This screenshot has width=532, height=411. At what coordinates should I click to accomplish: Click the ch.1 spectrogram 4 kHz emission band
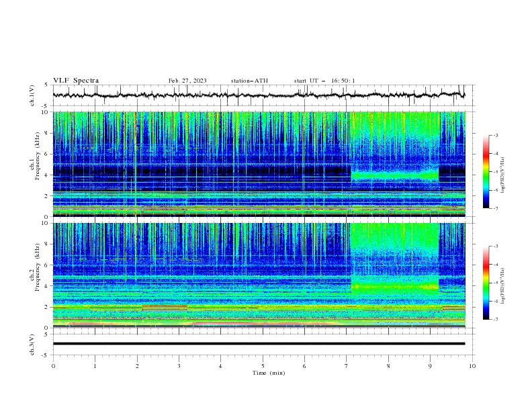pyautogui.click(x=394, y=176)
